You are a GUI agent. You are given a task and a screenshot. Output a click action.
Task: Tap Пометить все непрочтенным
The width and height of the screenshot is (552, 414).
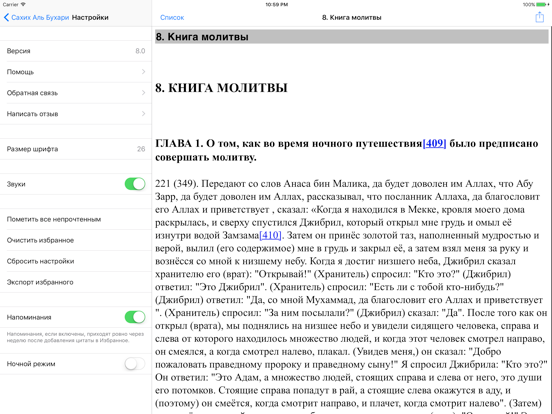pyautogui.click(x=76, y=219)
